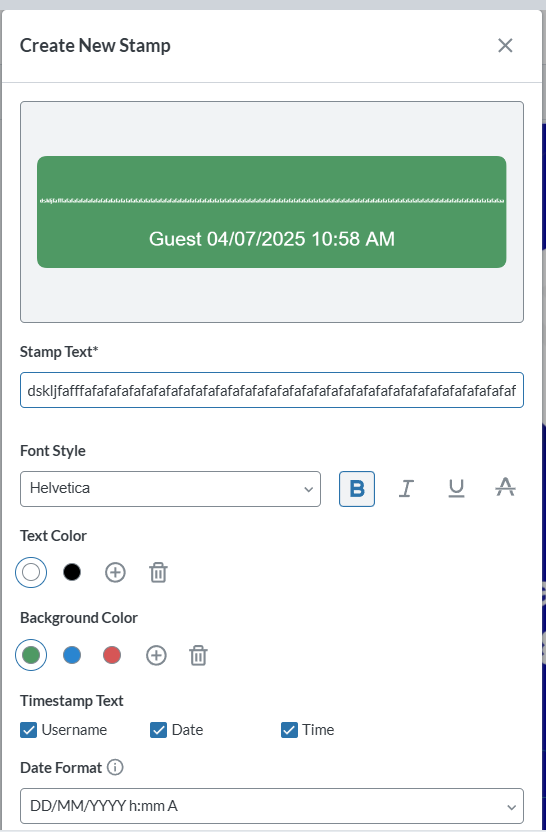Click into the Stamp Text field
546x832 pixels.
click(272, 391)
